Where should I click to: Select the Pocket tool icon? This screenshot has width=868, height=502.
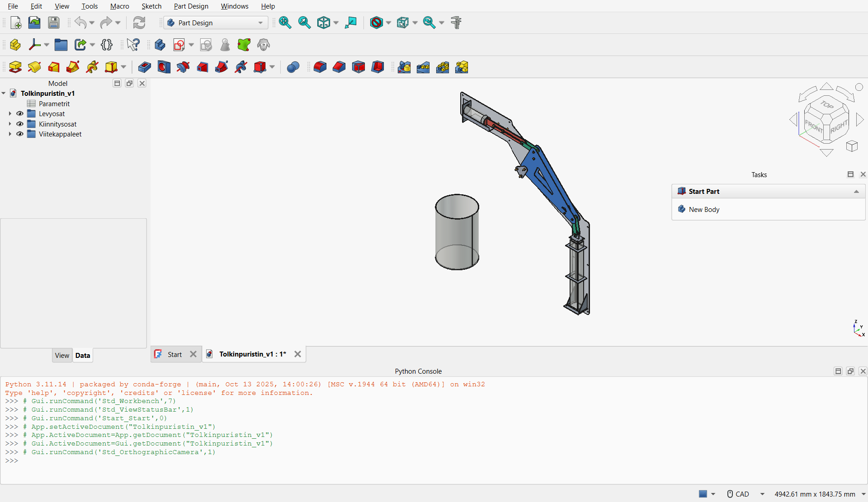click(145, 67)
